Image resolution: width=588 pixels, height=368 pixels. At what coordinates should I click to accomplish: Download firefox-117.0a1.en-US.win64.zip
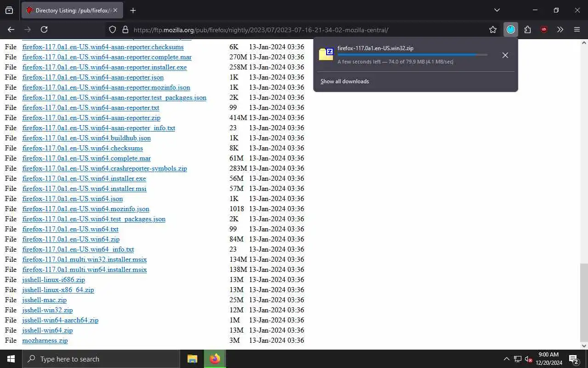pyautogui.click(x=71, y=239)
